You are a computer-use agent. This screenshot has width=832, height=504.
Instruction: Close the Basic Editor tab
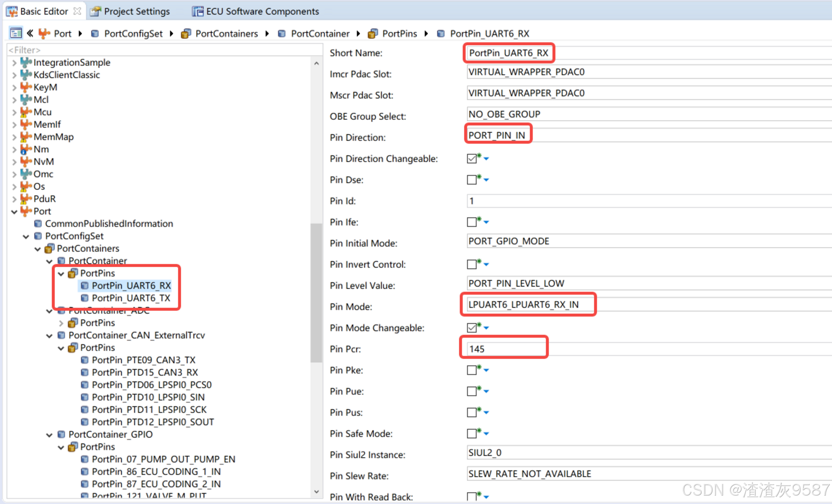(x=77, y=11)
